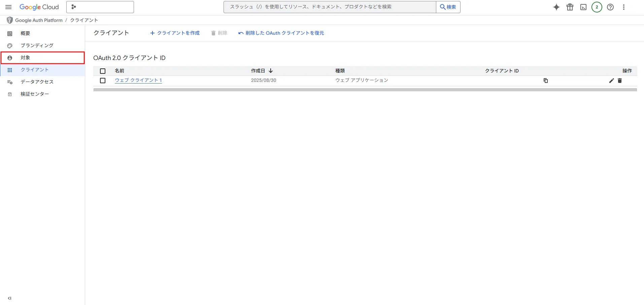Click the 概要 dashboard icon

[10, 34]
